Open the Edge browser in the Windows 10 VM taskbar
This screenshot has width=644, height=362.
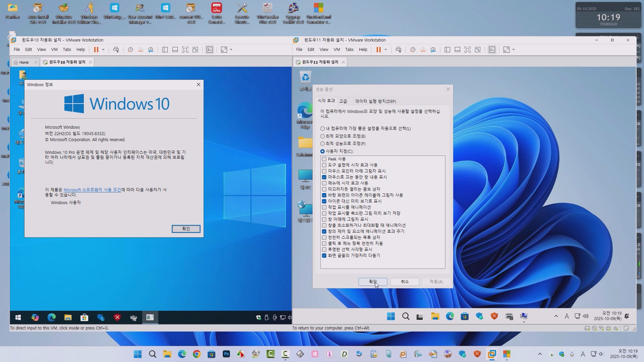pos(52,317)
